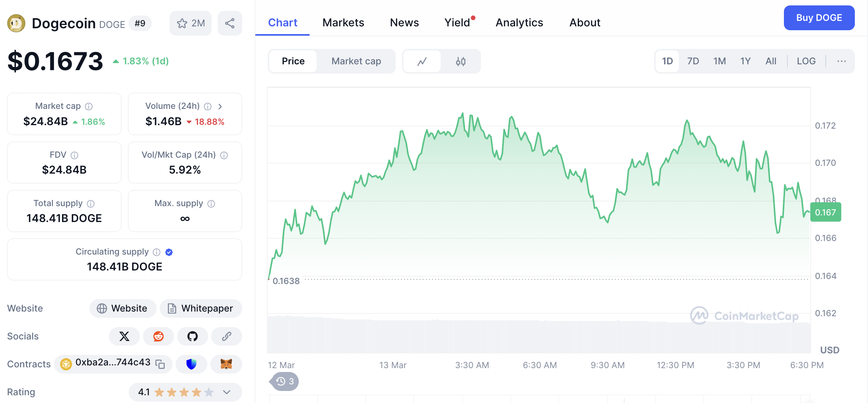Switch to the Markets tab

click(343, 22)
